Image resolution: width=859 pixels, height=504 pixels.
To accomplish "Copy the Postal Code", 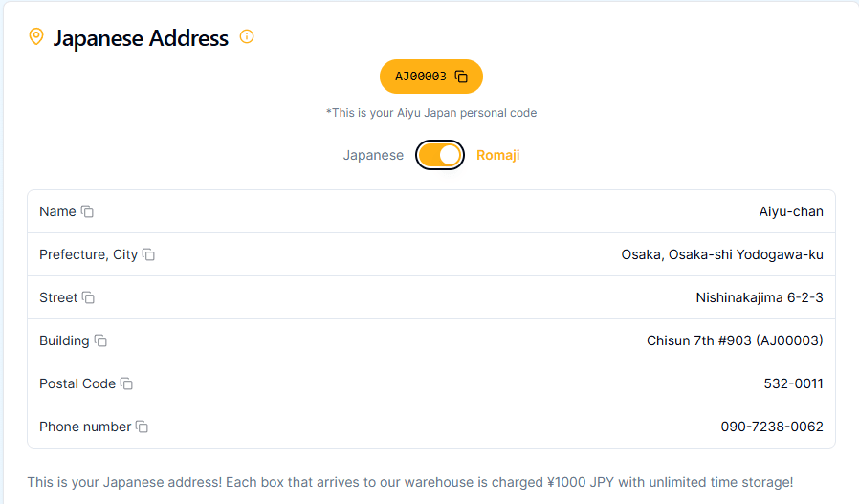I will point(126,383).
